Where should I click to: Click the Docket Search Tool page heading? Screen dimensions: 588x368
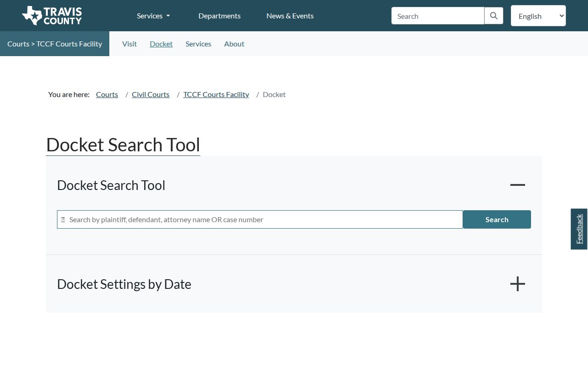coord(123,144)
